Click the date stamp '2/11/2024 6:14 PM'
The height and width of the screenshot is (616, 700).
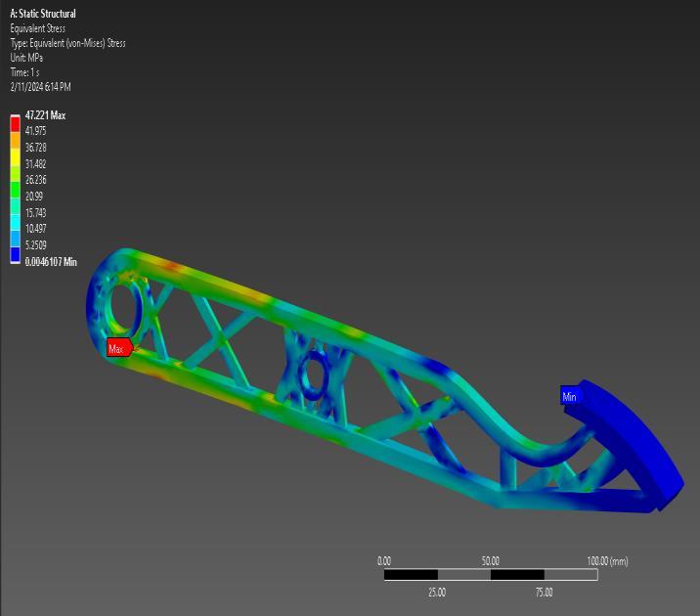[40, 87]
